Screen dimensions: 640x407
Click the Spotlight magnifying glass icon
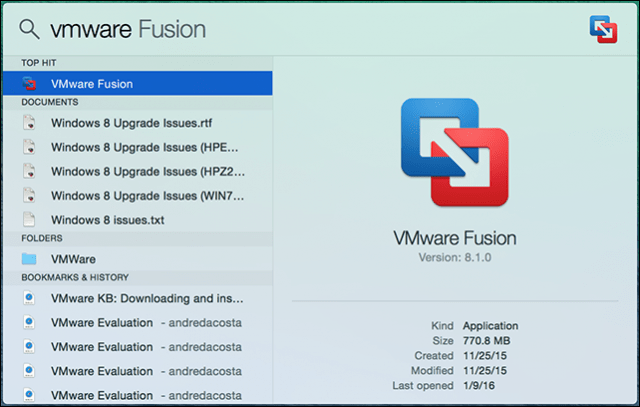point(29,29)
